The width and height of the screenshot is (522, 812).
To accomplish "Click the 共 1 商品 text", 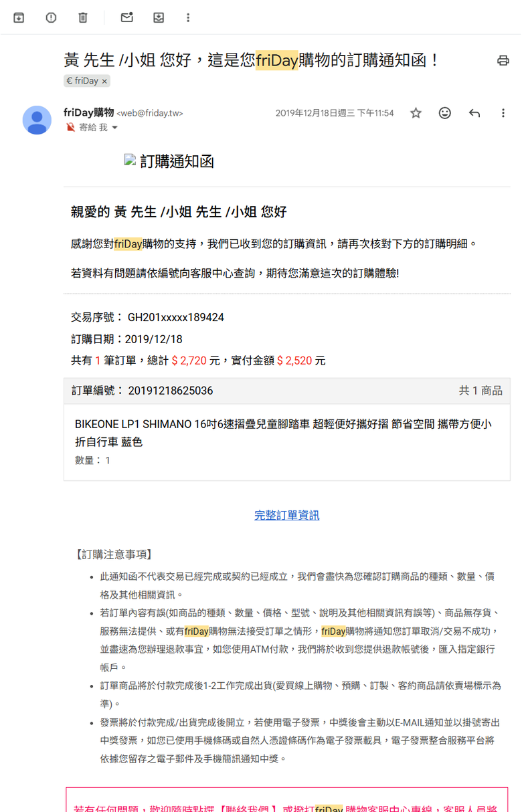I will (x=481, y=391).
